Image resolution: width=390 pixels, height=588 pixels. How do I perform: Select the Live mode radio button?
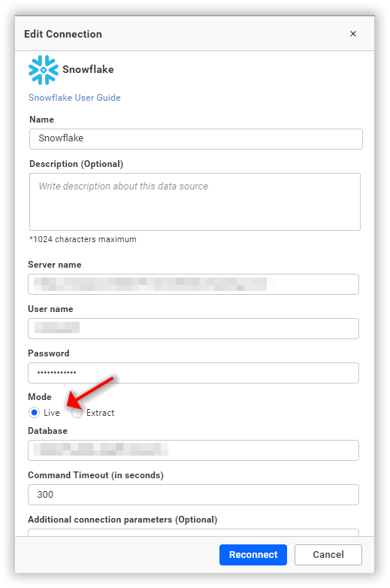[34, 413]
